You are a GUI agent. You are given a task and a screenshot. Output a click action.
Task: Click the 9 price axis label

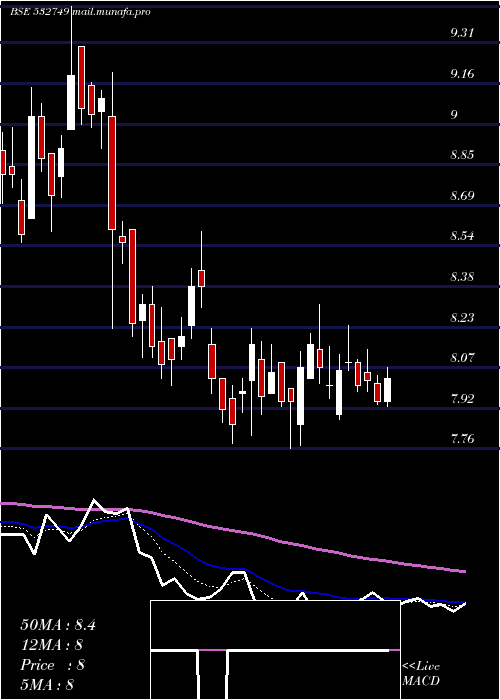(x=454, y=115)
